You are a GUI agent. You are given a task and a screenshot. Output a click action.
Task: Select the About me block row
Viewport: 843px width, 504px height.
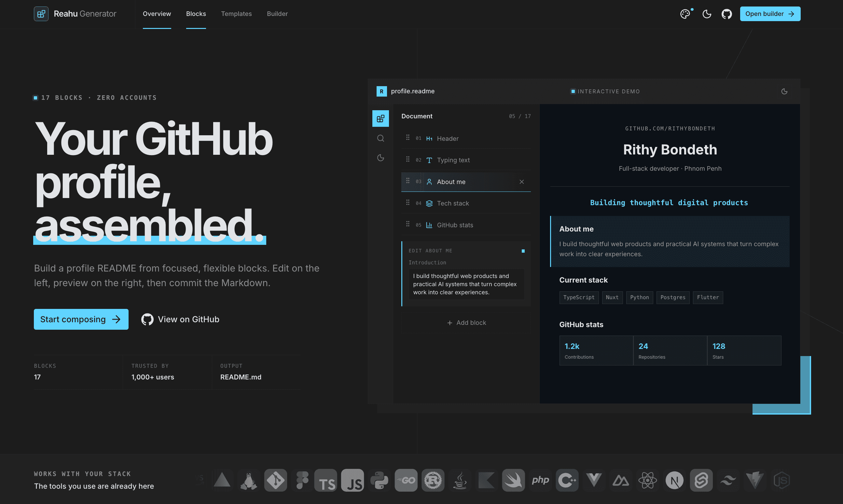pos(466,182)
